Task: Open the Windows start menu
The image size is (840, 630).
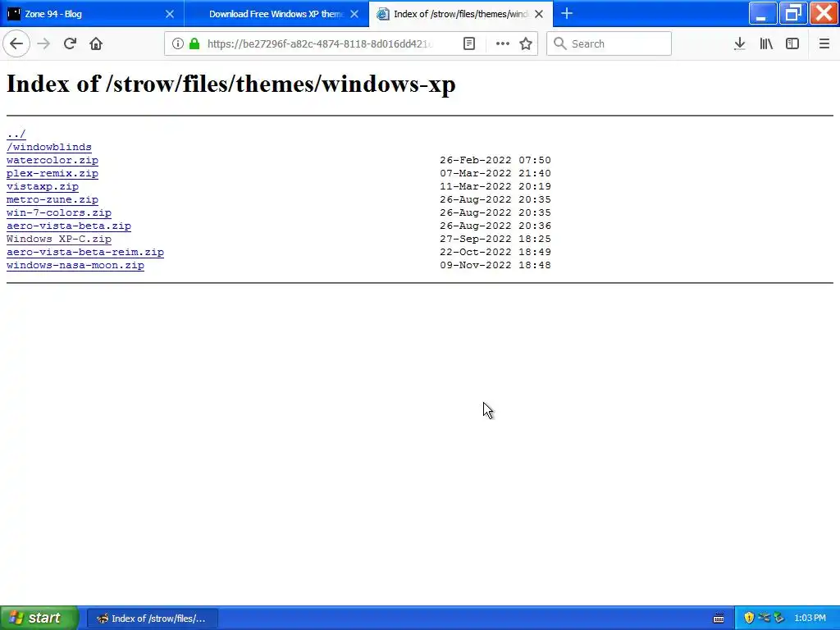Action: 39,619
